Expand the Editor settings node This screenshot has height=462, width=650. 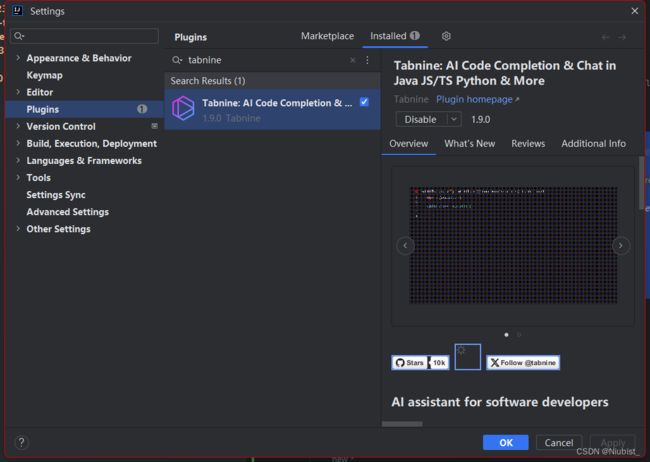tap(18, 92)
